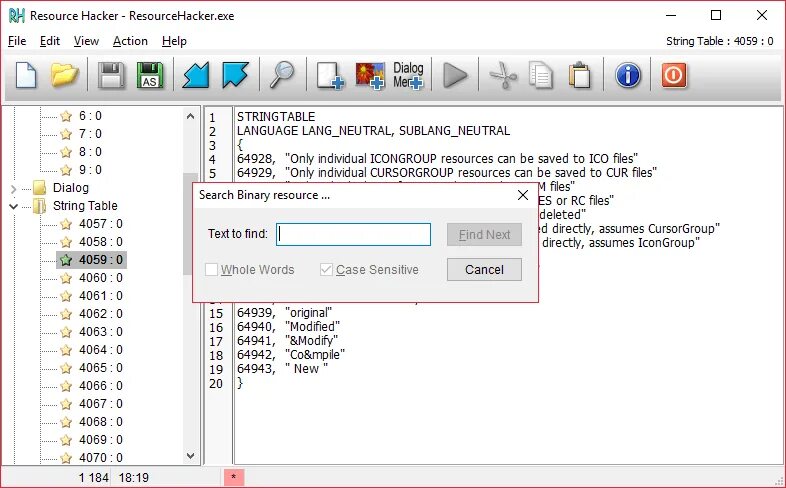Select tree item 4057 : 0
The image size is (786, 488).
tap(101, 224)
